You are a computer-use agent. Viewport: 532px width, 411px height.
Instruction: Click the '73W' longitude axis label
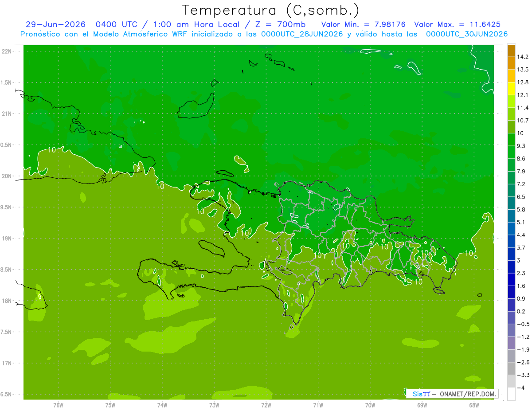pos(214,405)
